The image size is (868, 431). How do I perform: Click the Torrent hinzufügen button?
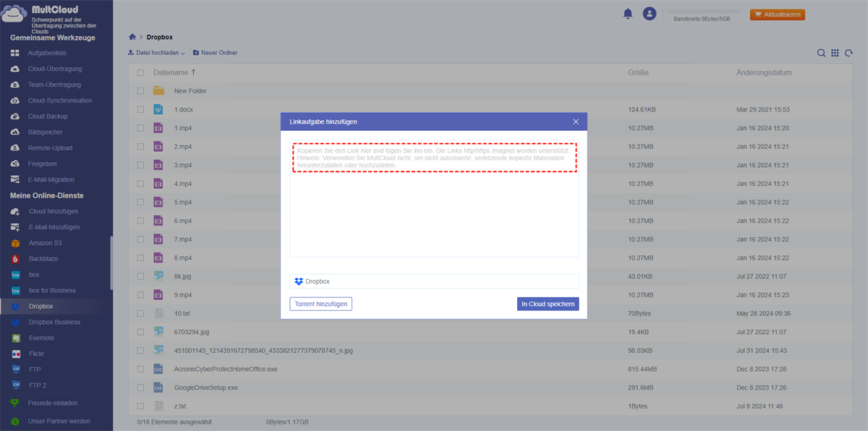[x=320, y=304]
